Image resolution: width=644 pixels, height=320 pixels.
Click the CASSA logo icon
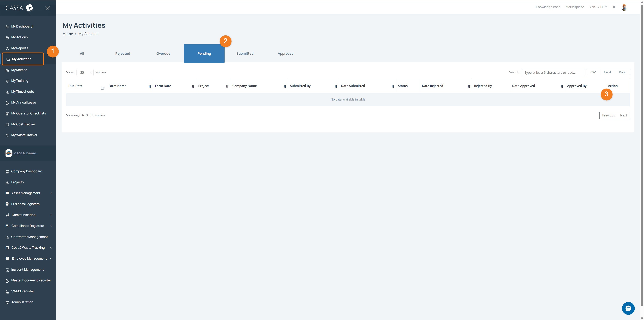coord(30,8)
